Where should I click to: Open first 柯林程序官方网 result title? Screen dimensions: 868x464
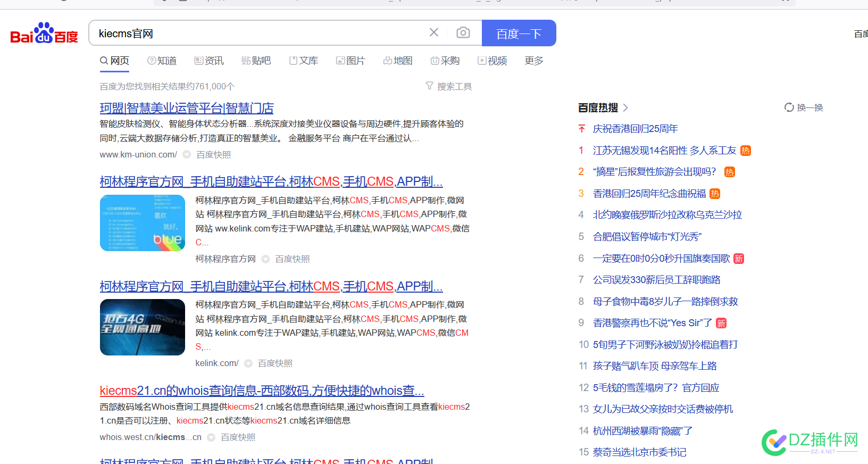point(271,181)
